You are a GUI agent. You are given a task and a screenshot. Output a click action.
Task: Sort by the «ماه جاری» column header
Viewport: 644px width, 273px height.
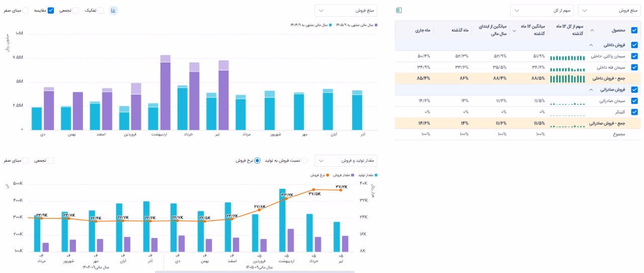pos(422,31)
